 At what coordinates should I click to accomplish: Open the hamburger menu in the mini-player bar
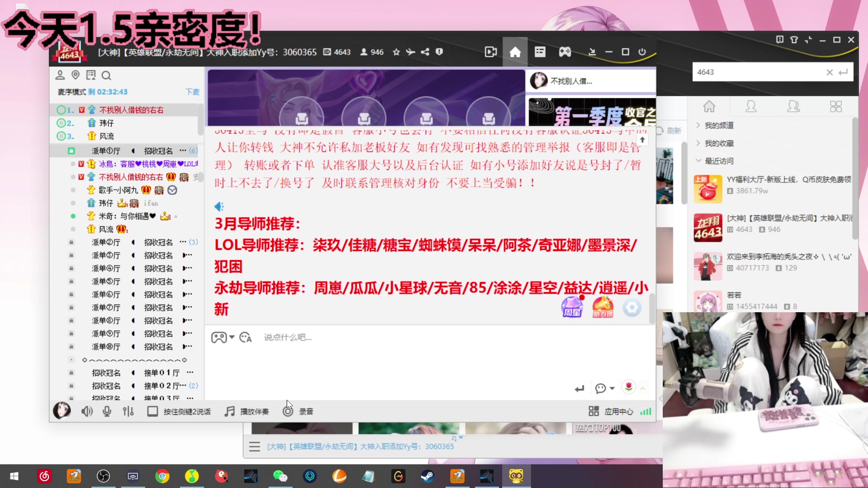255,446
